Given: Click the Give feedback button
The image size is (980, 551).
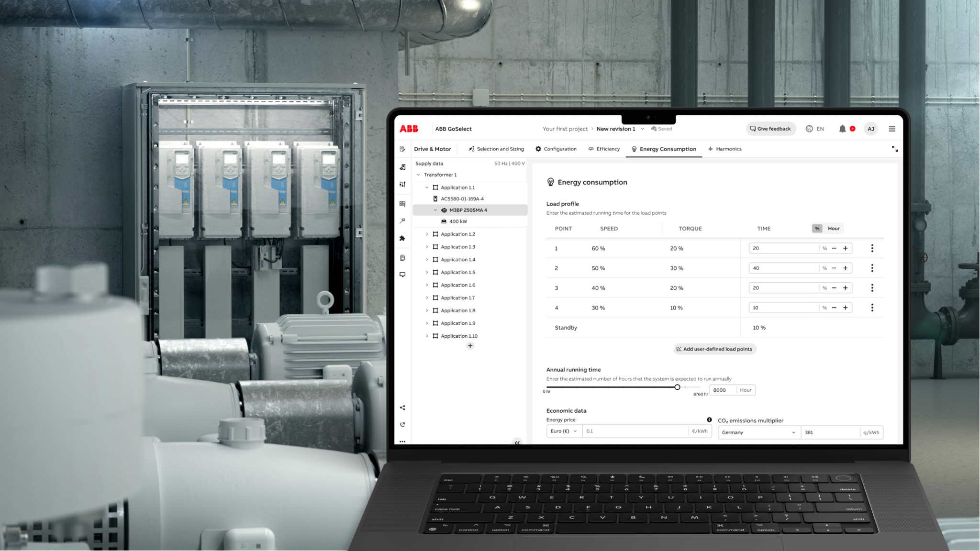Looking at the screenshot, I should pyautogui.click(x=770, y=129).
